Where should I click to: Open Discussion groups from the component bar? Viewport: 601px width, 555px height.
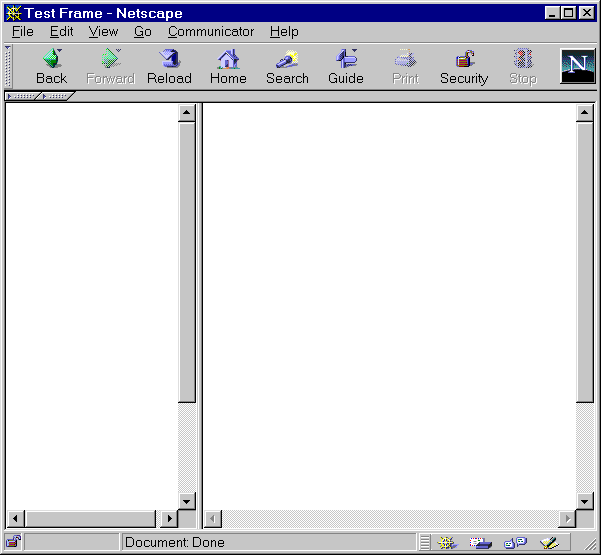[x=515, y=542]
